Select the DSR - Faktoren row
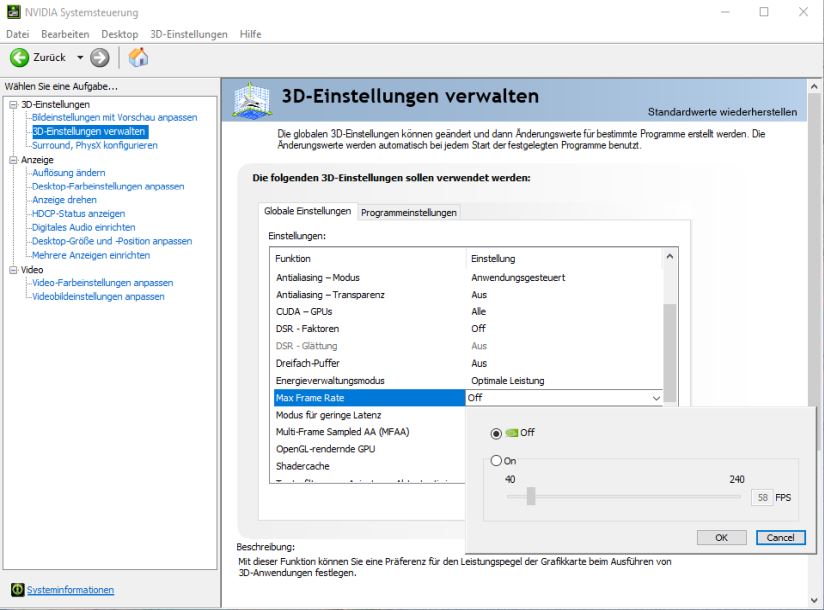Viewport: 824px width, 610px height. 468,328
